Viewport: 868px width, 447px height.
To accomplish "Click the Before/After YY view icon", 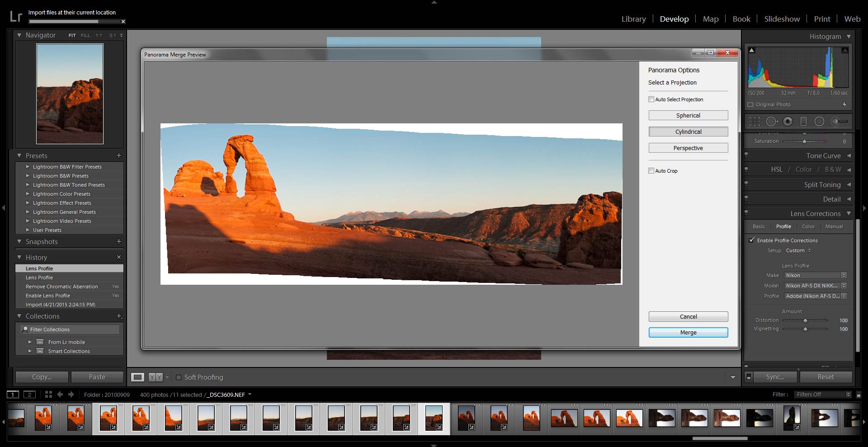I will coord(156,377).
